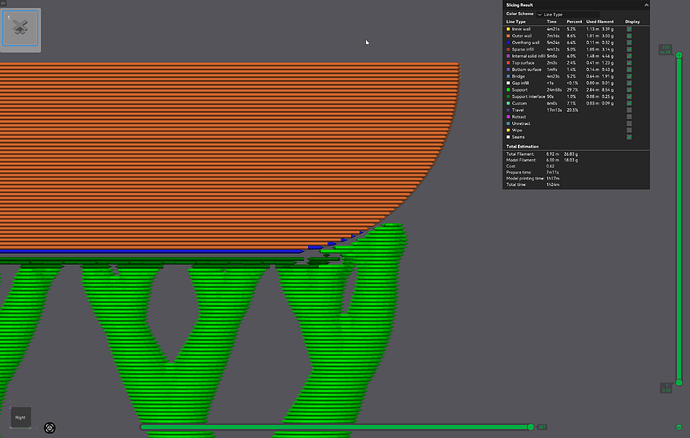
Task: Toggle display of Overhang wall
Action: (x=629, y=43)
